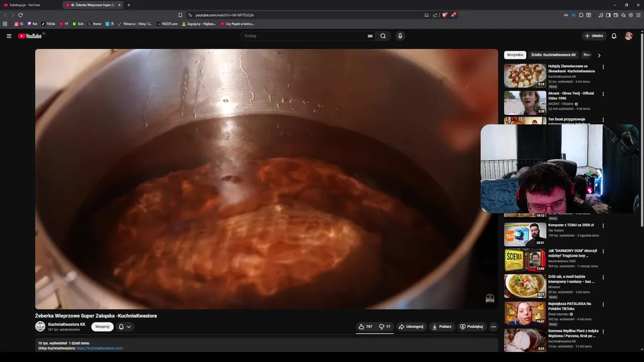Click the Utwórz create button
Image resolution: width=644 pixels, height=362 pixels.
click(x=594, y=36)
